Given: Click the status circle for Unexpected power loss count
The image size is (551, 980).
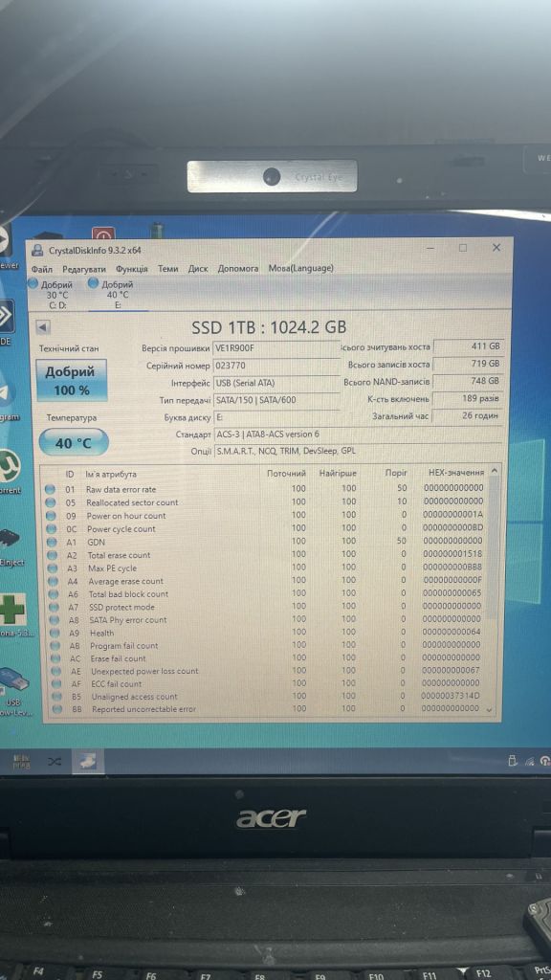Looking at the screenshot, I should point(57,671).
